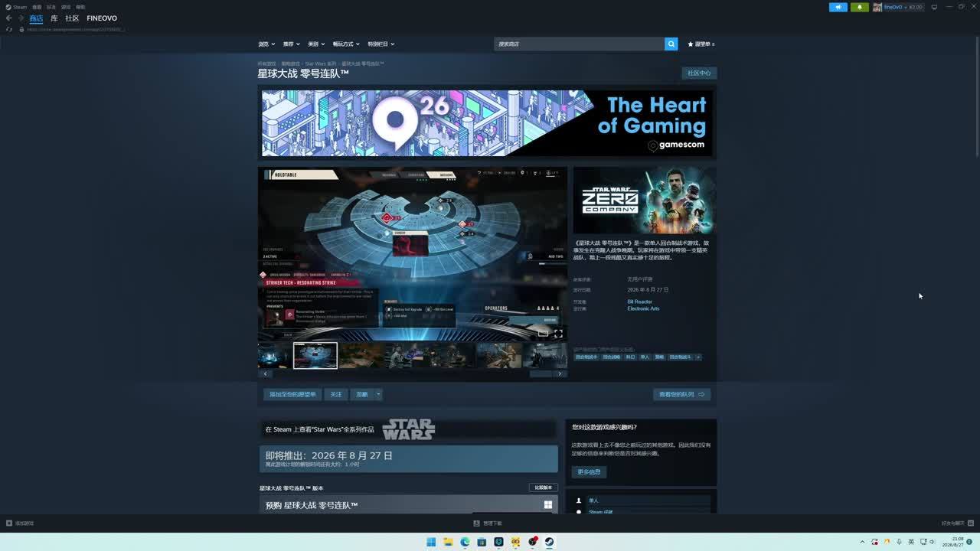Click the 添加游戏 plus icon
The image size is (980, 551).
[x=9, y=523]
